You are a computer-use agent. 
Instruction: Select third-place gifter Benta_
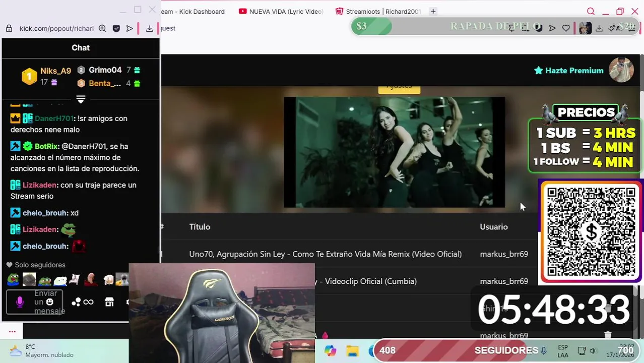pyautogui.click(x=105, y=83)
